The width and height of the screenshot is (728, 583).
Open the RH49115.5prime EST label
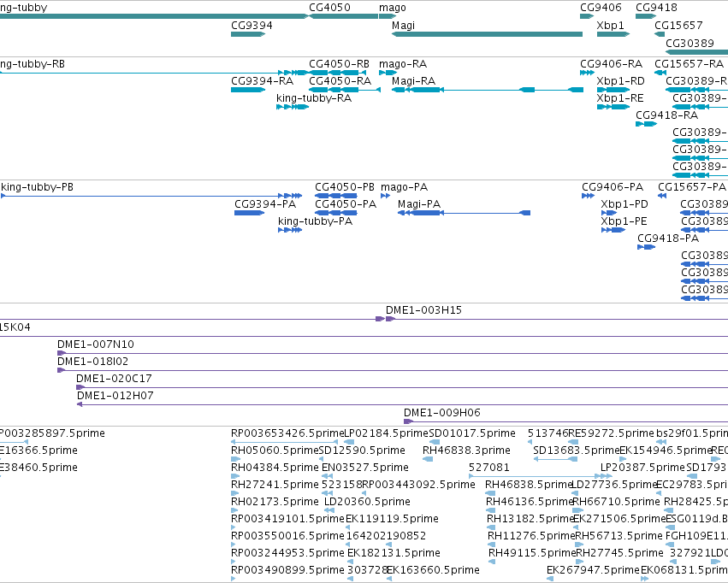[532, 553]
